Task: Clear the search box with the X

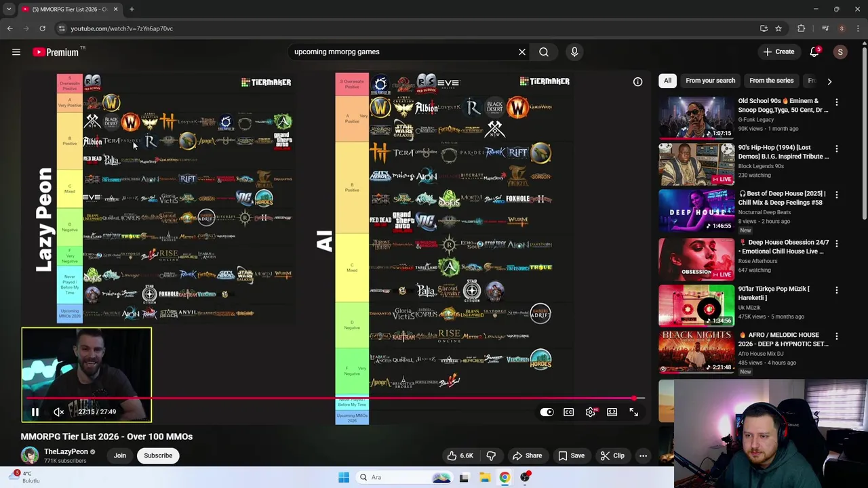Action: pos(522,52)
